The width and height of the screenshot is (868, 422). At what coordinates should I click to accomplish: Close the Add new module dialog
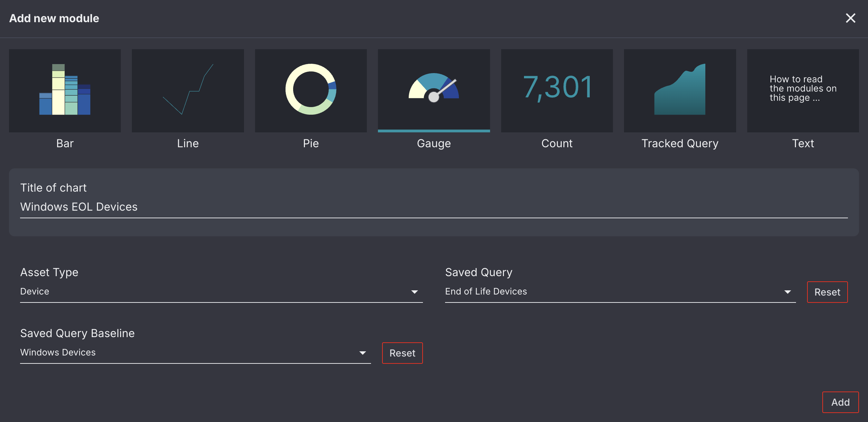850,18
